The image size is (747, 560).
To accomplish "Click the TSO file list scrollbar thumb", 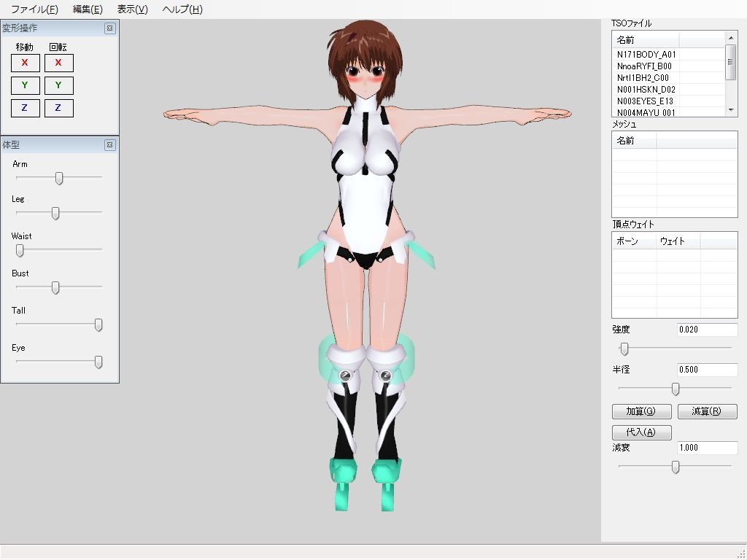I will (731, 62).
